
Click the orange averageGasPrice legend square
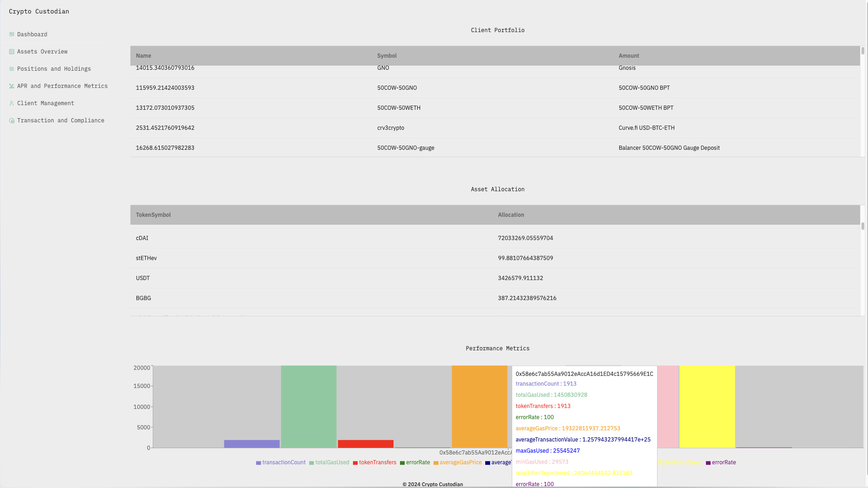point(436,463)
